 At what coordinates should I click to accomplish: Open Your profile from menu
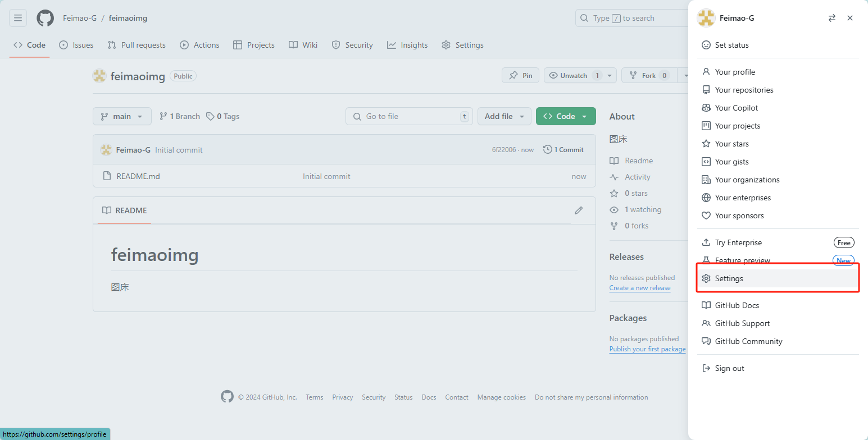pyautogui.click(x=778, y=72)
